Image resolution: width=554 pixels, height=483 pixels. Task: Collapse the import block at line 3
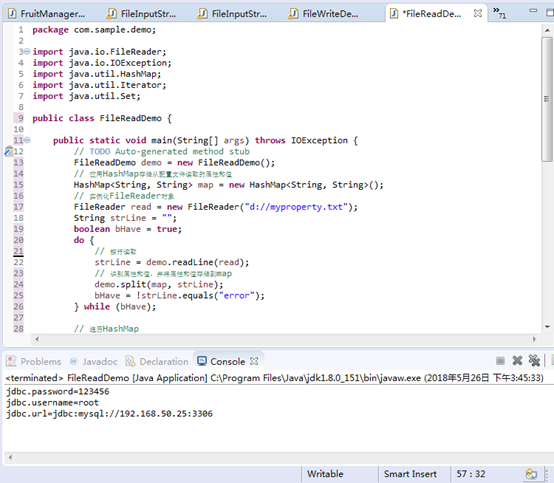[x=27, y=52]
